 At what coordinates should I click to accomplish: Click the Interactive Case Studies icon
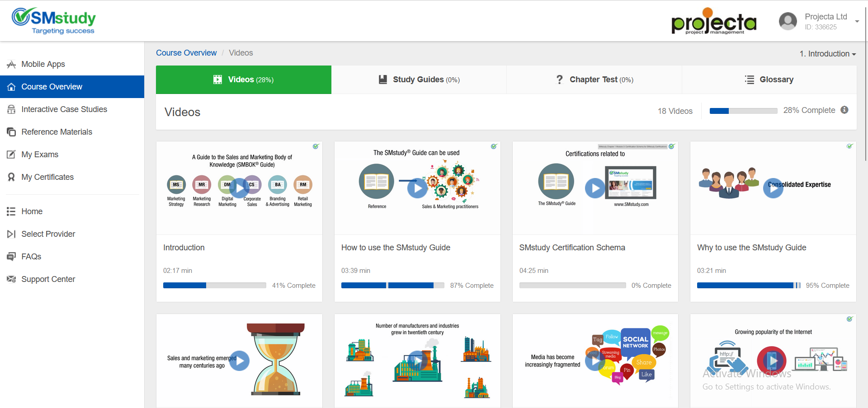click(x=11, y=109)
